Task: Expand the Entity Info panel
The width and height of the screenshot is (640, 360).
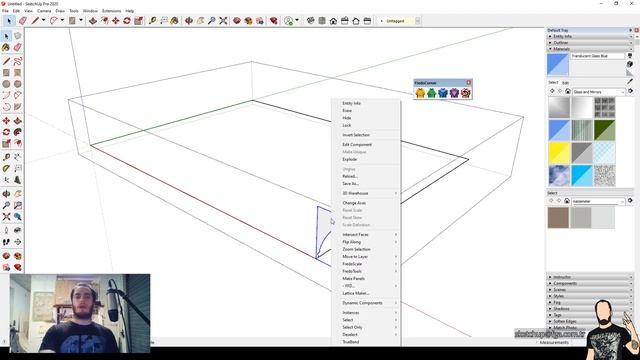Action: [x=590, y=36]
